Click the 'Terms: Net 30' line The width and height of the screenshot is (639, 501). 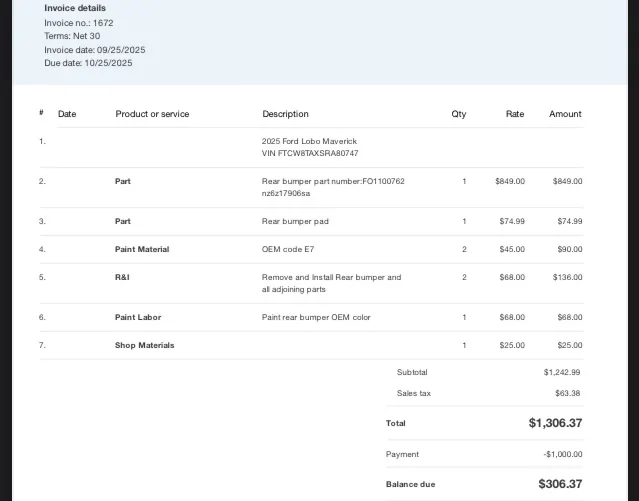[x=72, y=36]
